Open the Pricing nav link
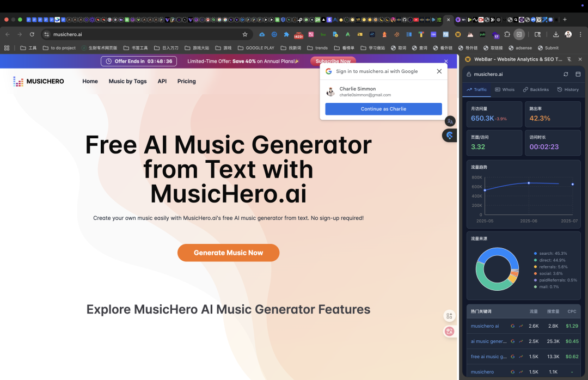Image resolution: width=588 pixels, height=380 pixels. (x=186, y=81)
